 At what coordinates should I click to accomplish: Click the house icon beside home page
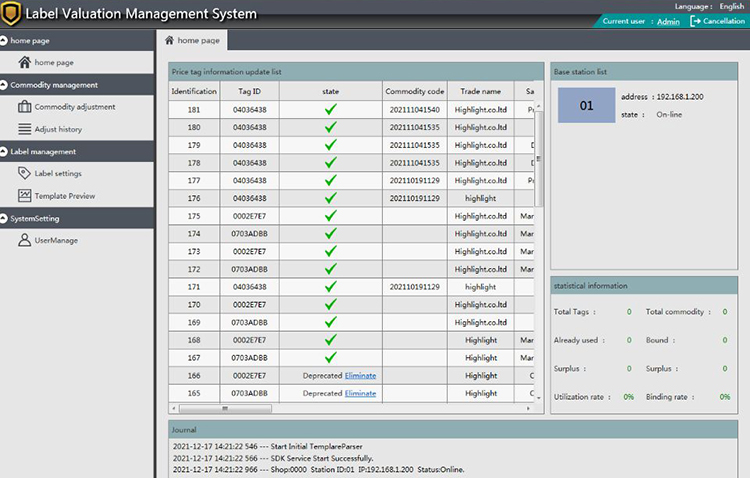click(25, 63)
